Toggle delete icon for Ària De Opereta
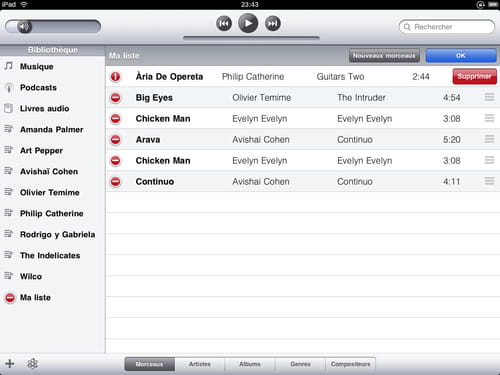This screenshot has height=375, width=500. pyautogui.click(x=115, y=77)
